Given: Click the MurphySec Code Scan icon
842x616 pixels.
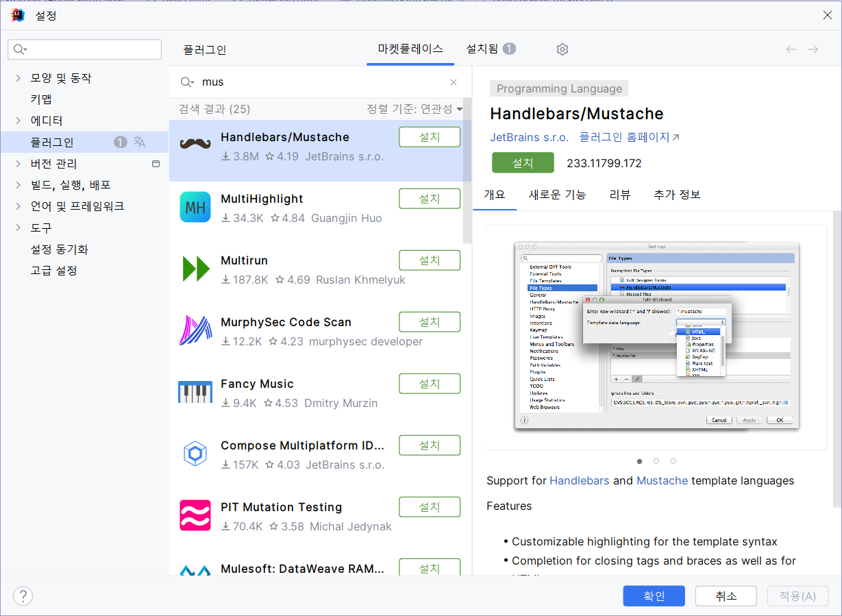Looking at the screenshot, I should (x=195, y=330).
